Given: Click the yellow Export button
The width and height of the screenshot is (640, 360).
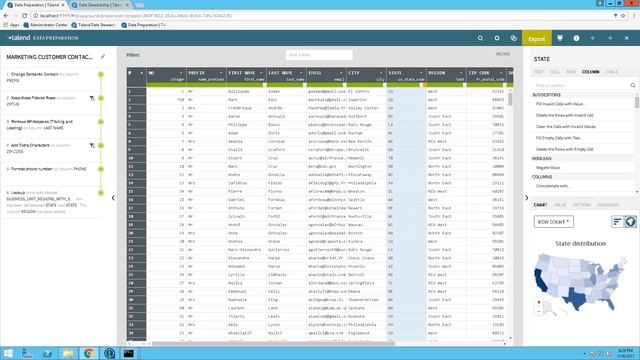Looking at the screenshot, I should (x=537, y=38).
